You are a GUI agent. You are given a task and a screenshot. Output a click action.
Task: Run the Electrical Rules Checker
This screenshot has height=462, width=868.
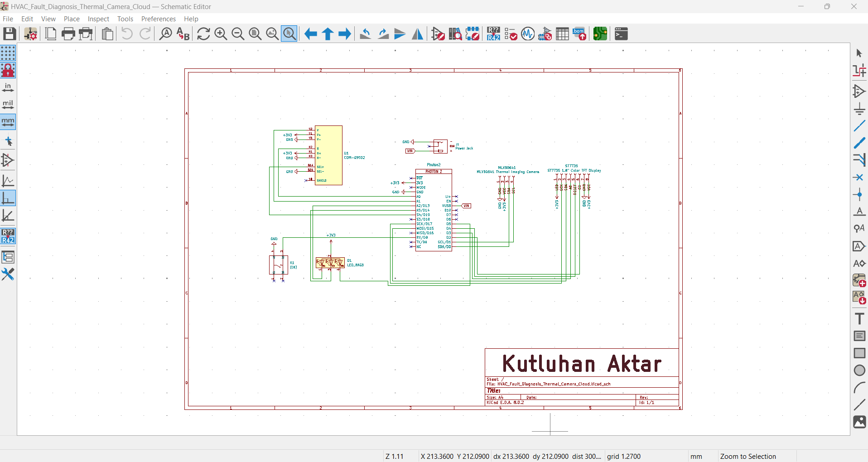[511, 34]
